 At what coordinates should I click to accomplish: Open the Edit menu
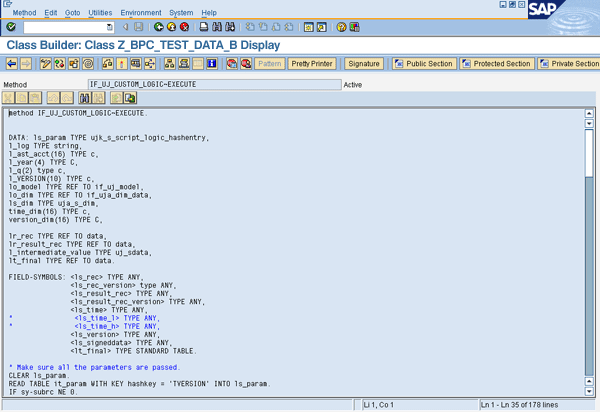tap(51, 13)
